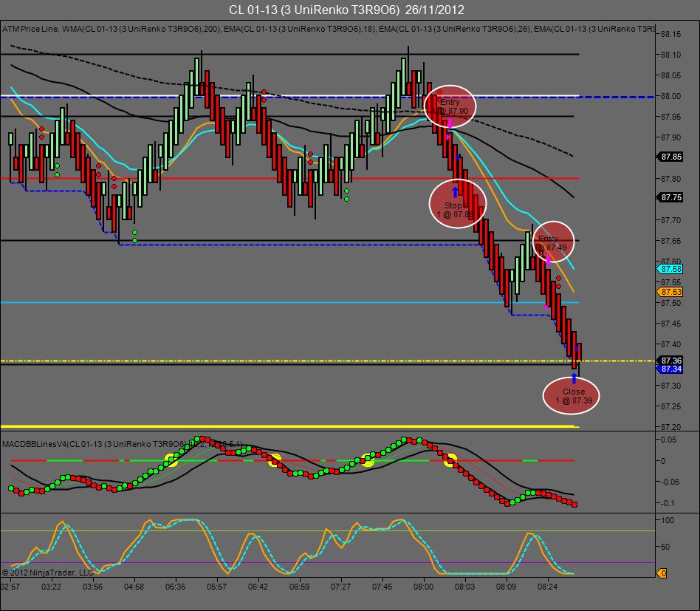Click the 88.00 price axis label
The image size is (700, 611).
[670, 97]
